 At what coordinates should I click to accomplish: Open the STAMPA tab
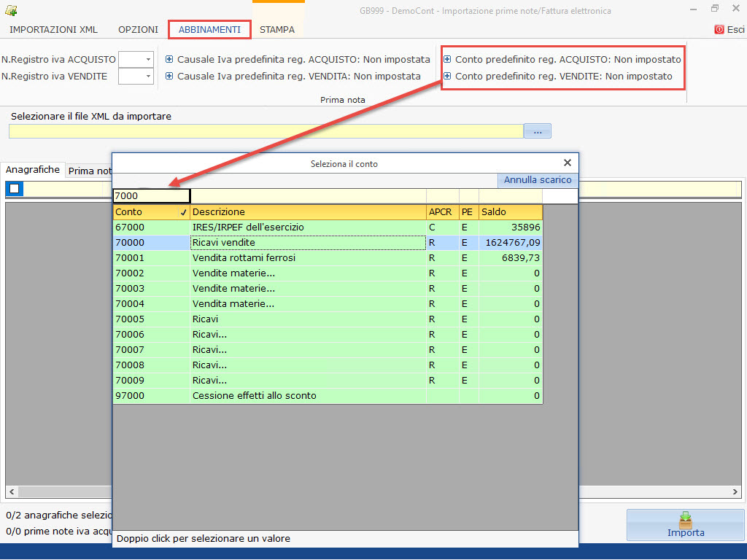277,30
